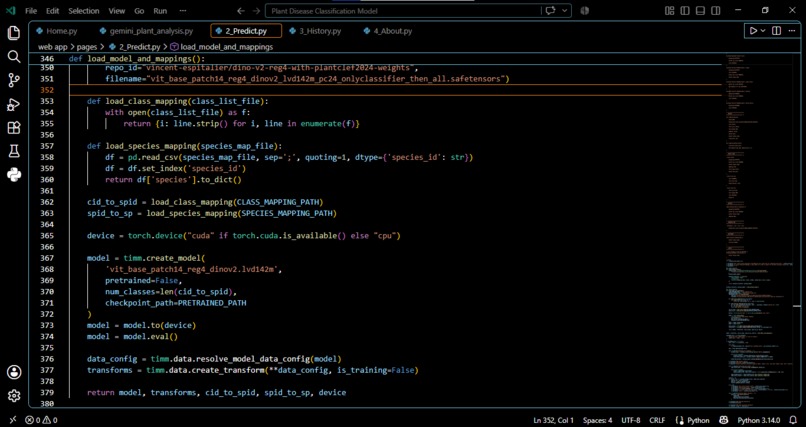Click the 'device = torch.device' line
Image resolution: width=806 pixels, height=427 pixels.
pyautogui.click(x=244, y=236)
